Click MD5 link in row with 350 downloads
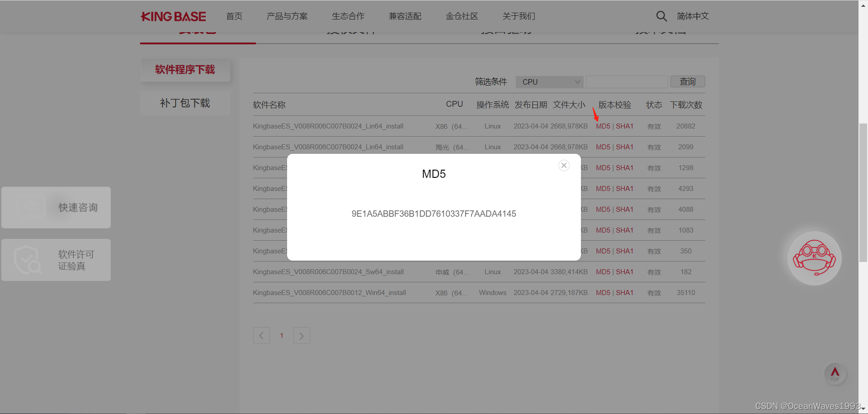The height and width of the screenshot is (414, 868). click(603, 251)
